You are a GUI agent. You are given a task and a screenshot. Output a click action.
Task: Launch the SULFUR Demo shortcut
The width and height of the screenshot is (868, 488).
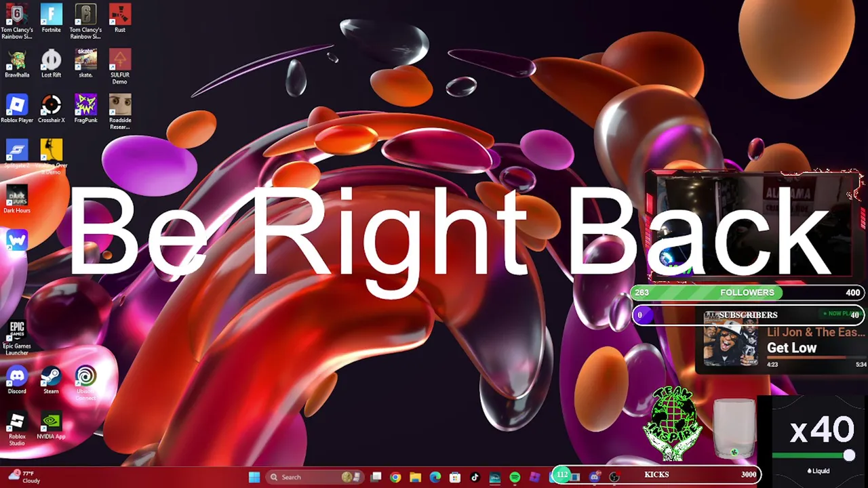pos(120,66)
